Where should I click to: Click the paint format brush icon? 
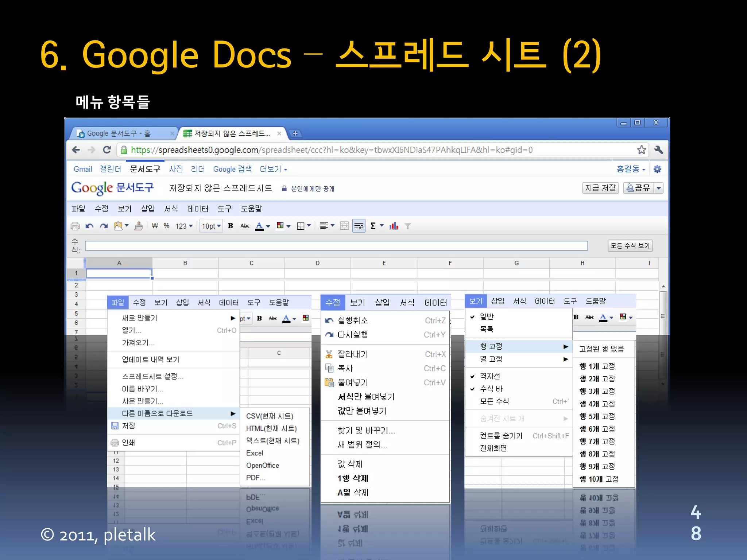point(139,226)
